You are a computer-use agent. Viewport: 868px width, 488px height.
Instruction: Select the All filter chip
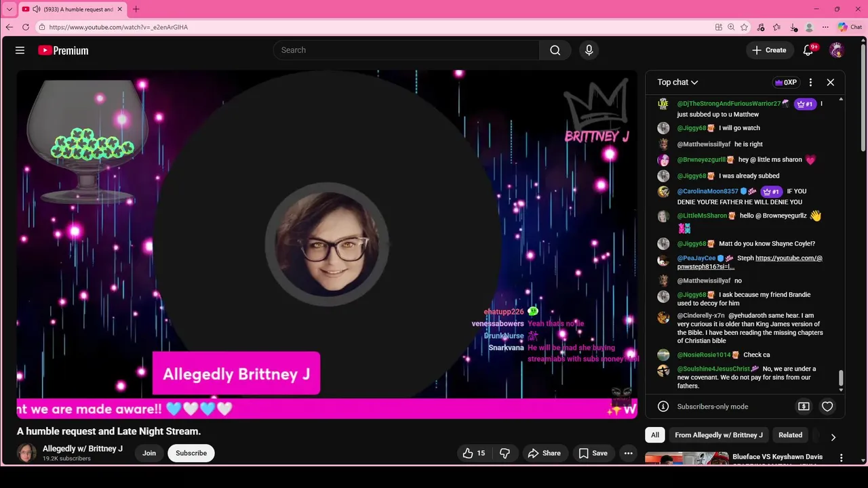[x=655, y=435]
